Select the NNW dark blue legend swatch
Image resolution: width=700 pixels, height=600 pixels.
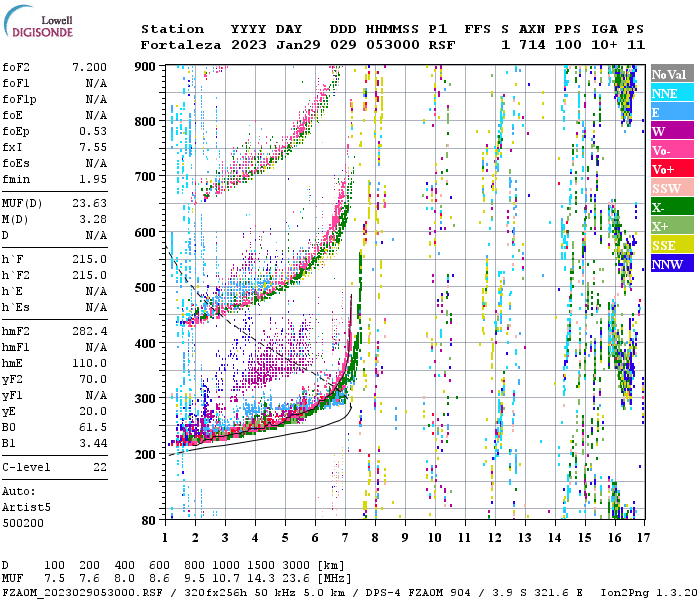point(672,263)
